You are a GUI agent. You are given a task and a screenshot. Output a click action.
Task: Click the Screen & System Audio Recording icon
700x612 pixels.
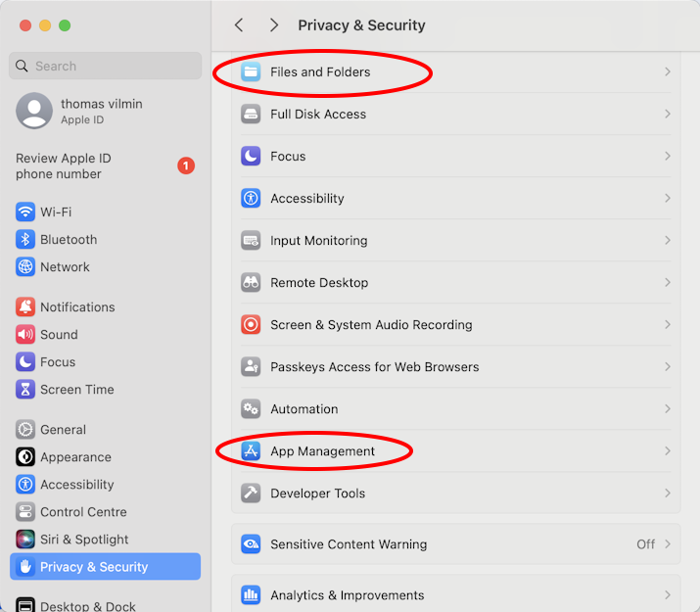(251, 325)
